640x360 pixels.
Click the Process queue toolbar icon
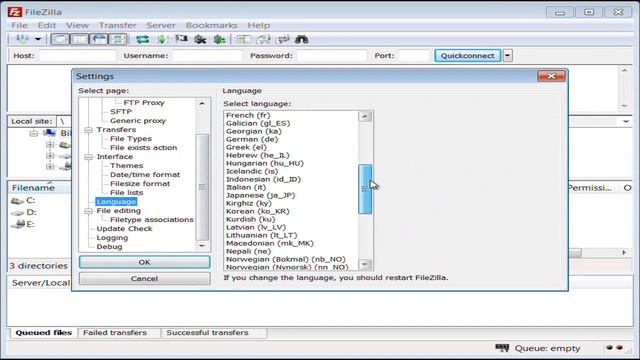162,39
